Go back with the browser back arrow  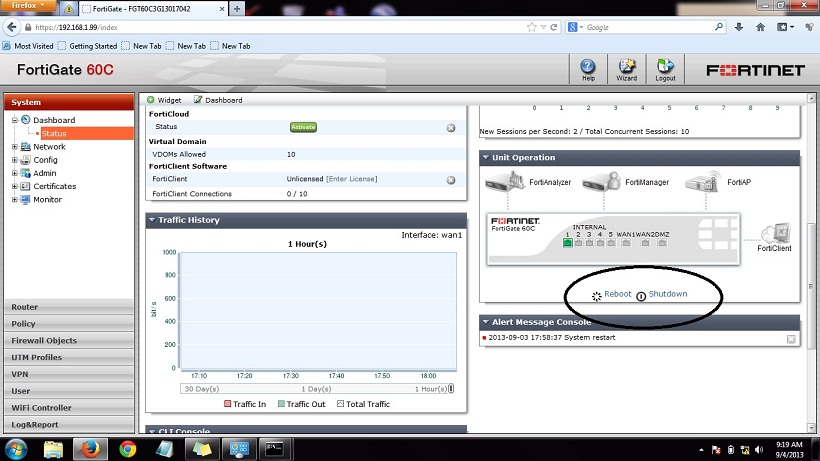tap(12, 27)
